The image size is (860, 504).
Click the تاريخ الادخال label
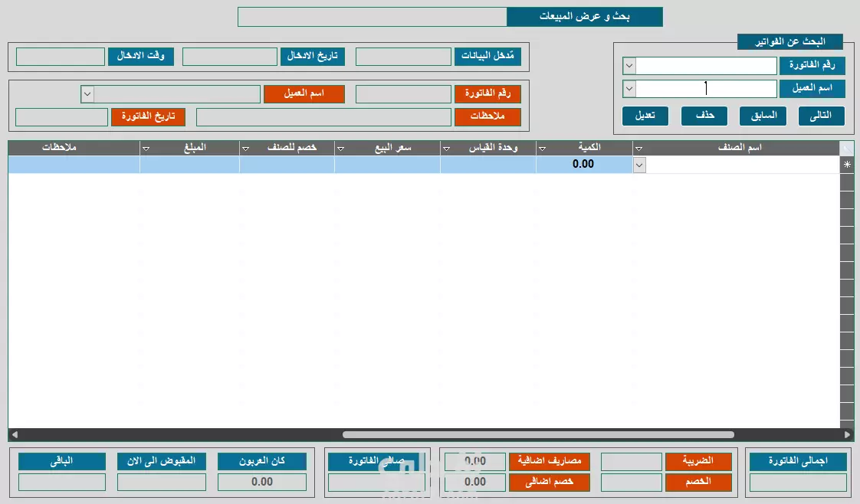pos(313,56)
